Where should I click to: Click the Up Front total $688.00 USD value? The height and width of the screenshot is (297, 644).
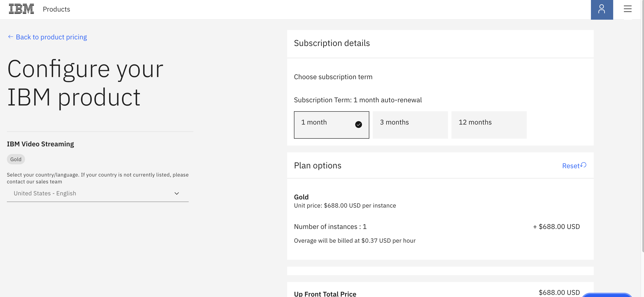pos(559,292)
